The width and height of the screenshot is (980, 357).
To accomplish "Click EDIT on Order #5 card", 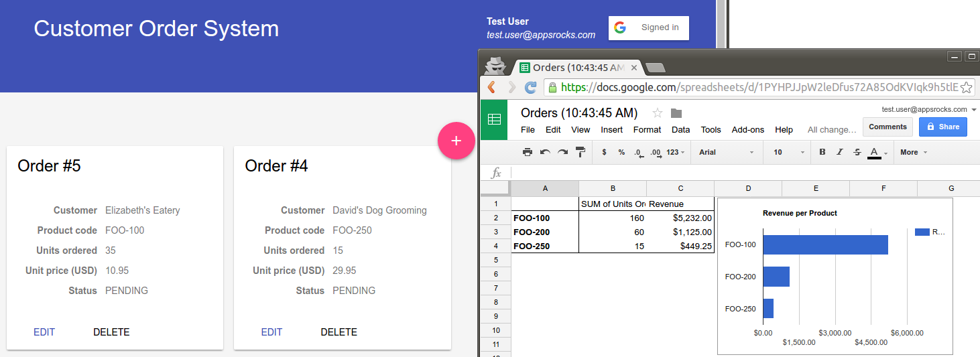I will [x=44, y=332].
